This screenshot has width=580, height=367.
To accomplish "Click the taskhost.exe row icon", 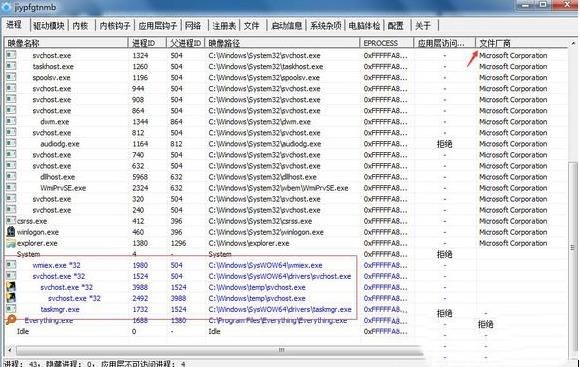I will click(11, 66).
